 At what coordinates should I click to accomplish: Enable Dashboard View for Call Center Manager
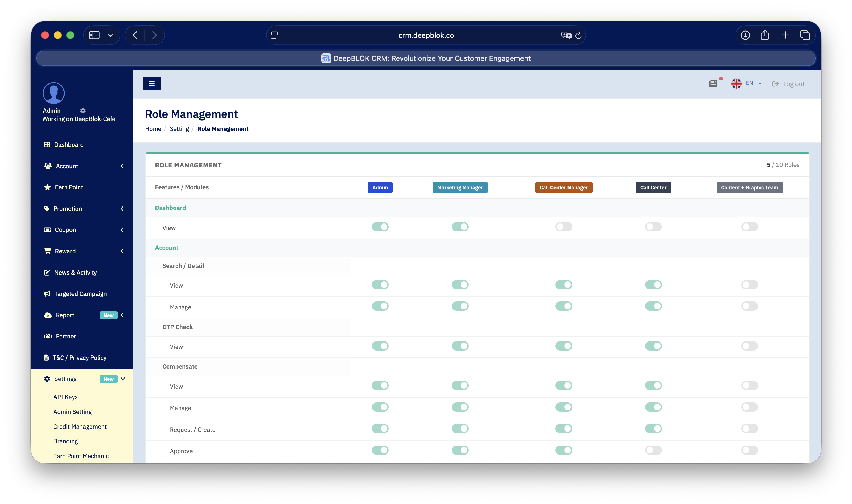pos(564,227)
